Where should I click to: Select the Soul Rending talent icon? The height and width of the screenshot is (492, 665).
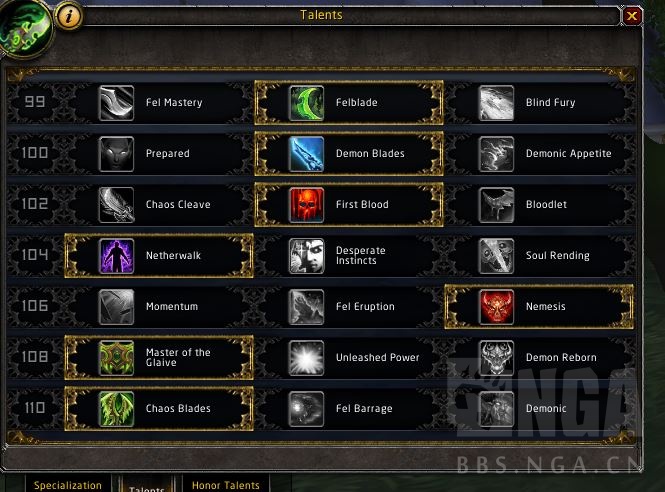(x=496, y=256)
